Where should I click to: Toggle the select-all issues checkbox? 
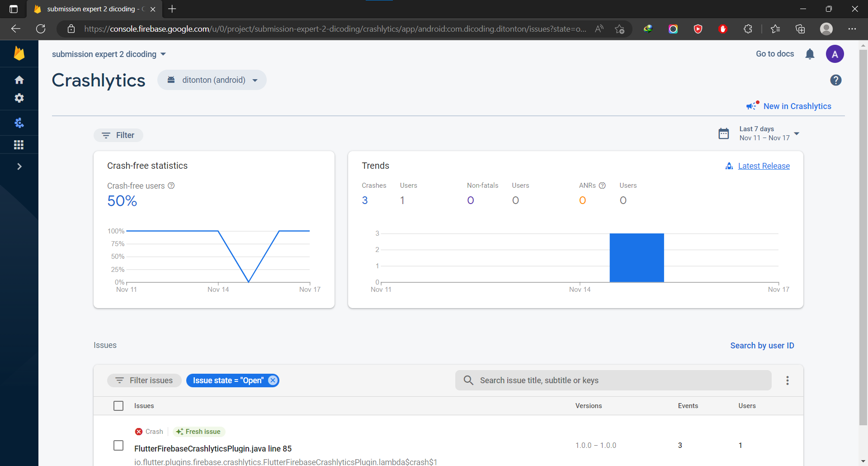[x=118, y=405]
